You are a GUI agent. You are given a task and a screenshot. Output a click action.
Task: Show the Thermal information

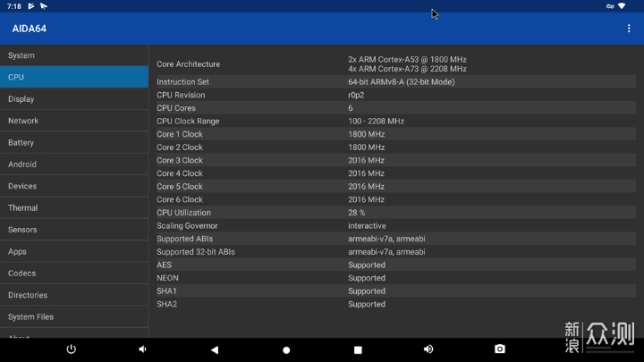73,208
